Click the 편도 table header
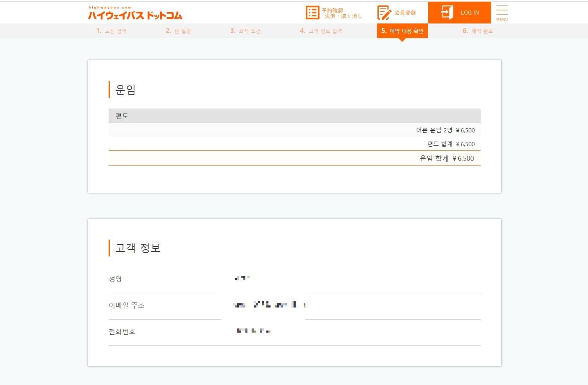The image size is (588, 385). [x=294, y=116]
